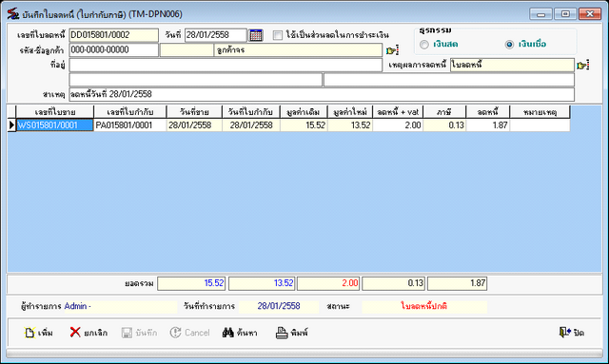Open the calendar date picker icon
Viewport: 609px width, 364px height.
256,35
